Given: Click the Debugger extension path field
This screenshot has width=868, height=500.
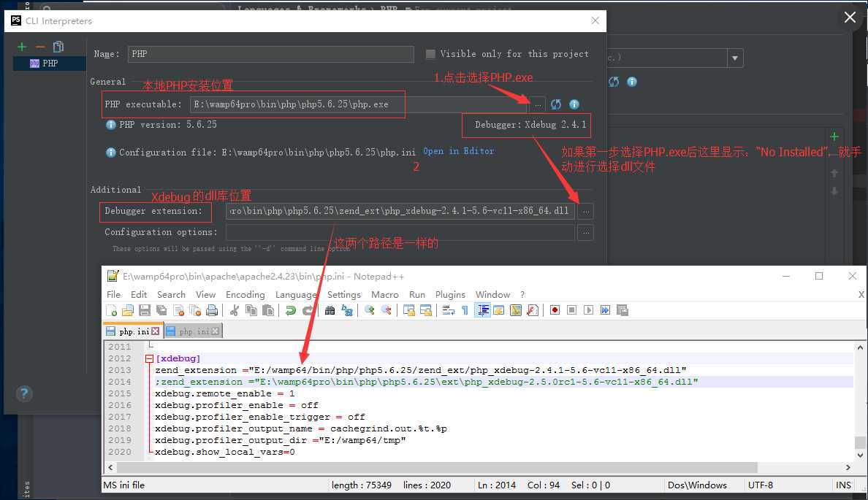Looking at the screenshot, I should [x=400, y=211].
